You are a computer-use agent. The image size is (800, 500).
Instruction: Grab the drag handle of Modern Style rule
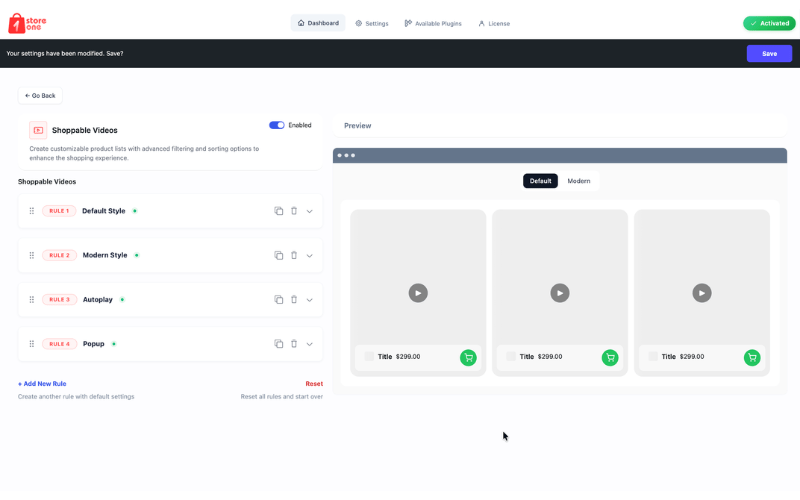[32, 255]
